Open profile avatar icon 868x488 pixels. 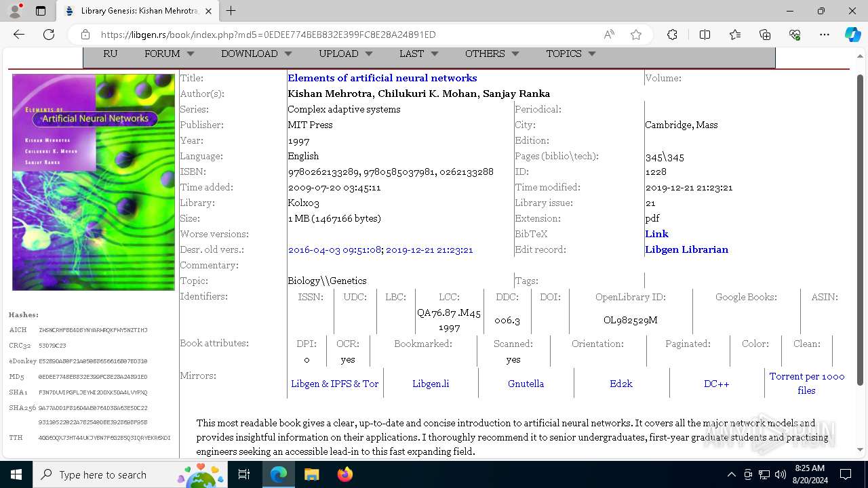point(15,11)
